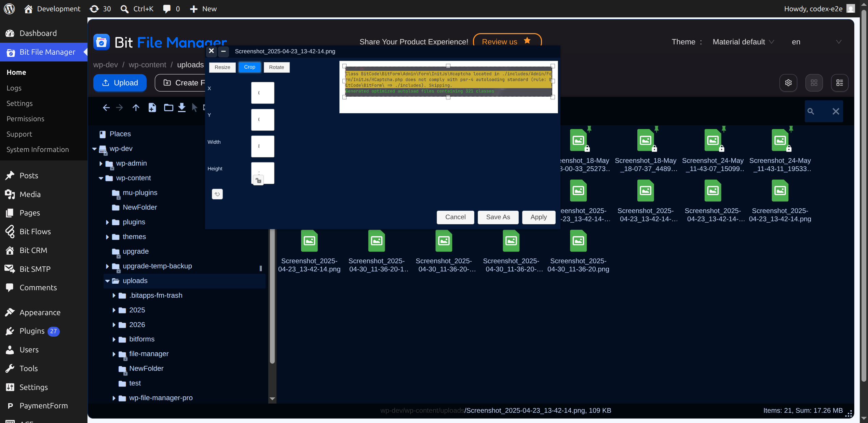
Task: Click the Bit File Manager logo icon
Action: coord(101,42)
